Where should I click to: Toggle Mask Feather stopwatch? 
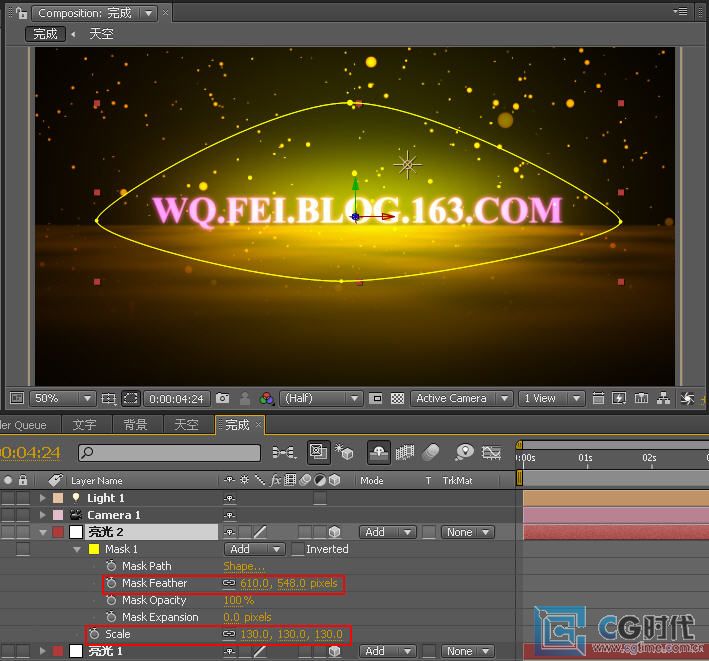click(x=111, y=583)
